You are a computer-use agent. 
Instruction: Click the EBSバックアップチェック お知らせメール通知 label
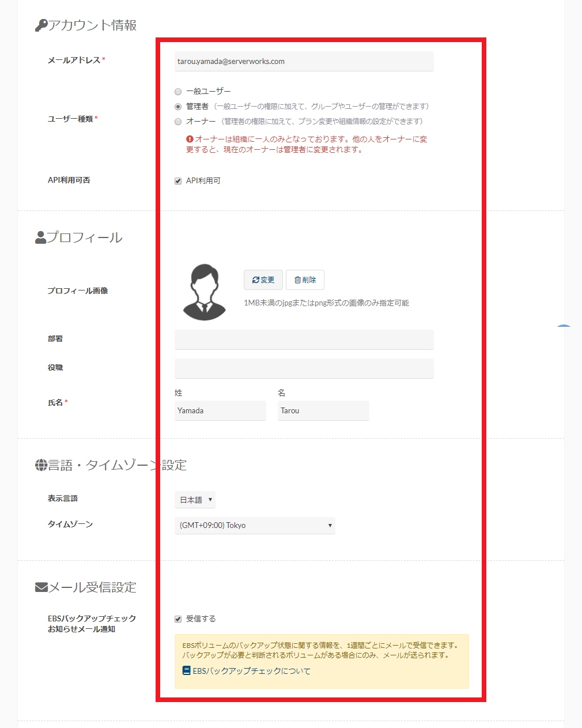point(92,624)
